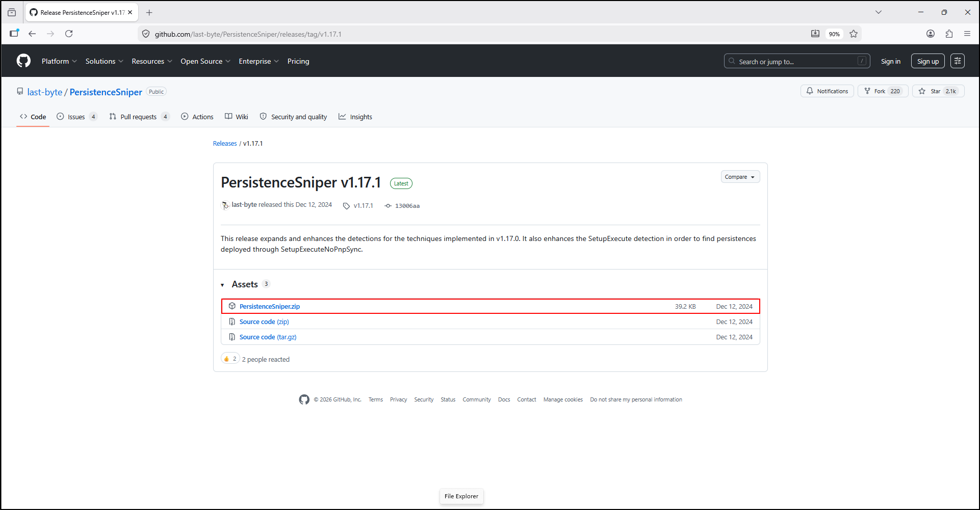Click the GitHub logo in the footer
This screenshot has height=510, width=980.
304,399
